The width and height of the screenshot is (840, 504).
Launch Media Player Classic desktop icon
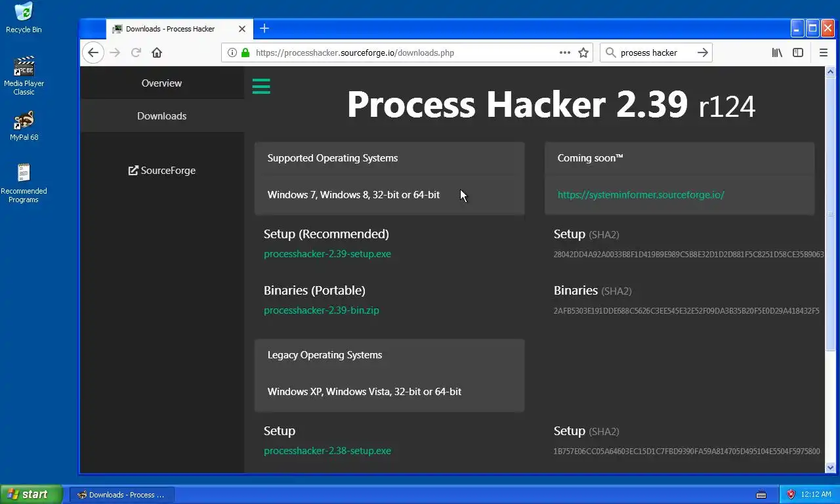pos(24,76)
